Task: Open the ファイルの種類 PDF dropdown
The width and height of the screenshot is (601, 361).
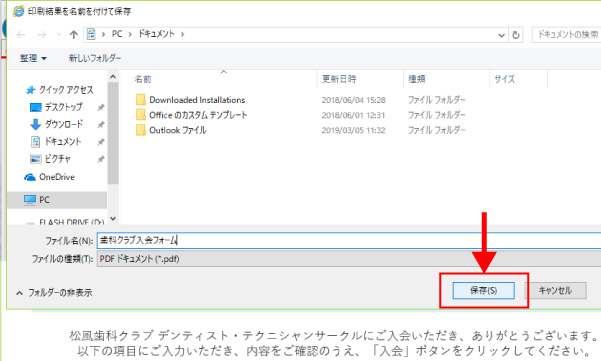Action: pyautogui.click(x=349, y=259)
